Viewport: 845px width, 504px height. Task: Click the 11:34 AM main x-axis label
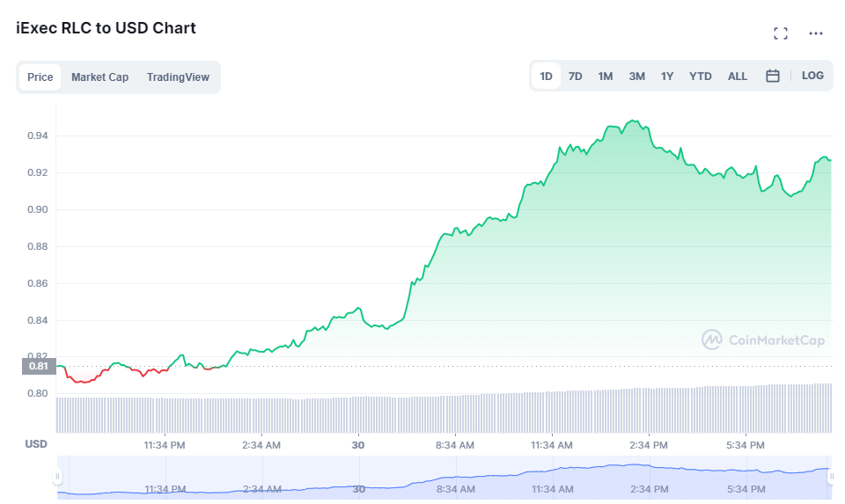click(x=552, y=445)
